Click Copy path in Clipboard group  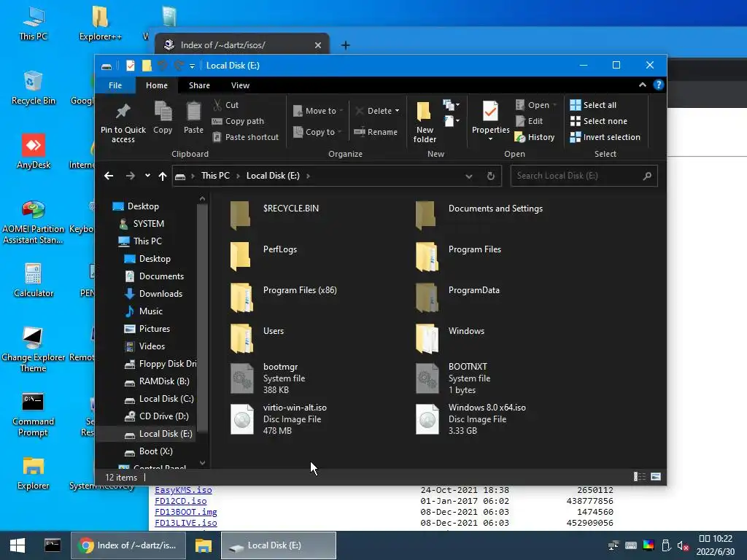[x=238, y=121]
